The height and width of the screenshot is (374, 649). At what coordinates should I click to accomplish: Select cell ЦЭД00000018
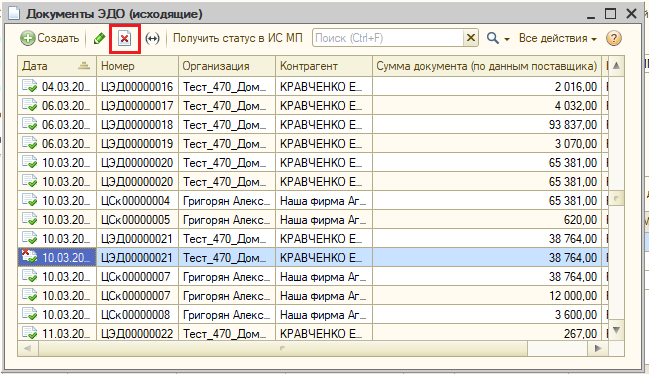pos(137,125)
